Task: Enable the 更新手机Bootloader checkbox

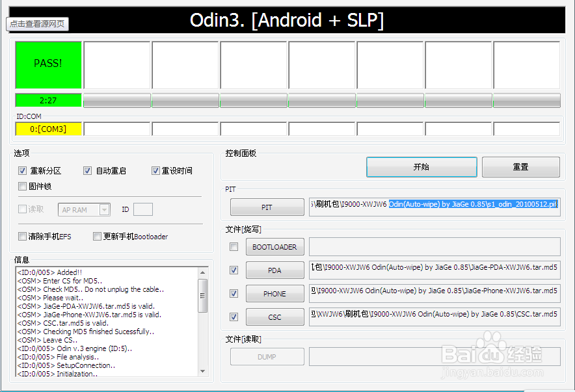Action: coord(97,236)
